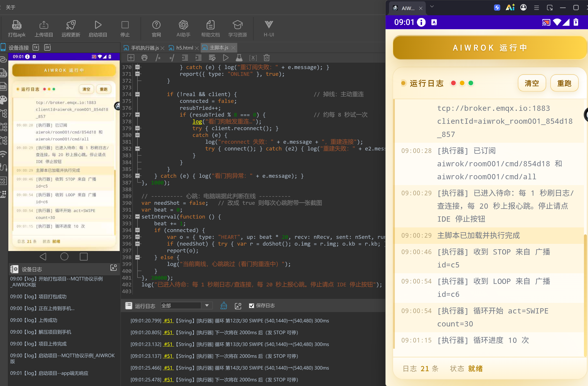Image resolution: width=588 pixels, height=386 pixels.
Task: Collapse the code fold at line 377
Action: click(x=137, y=115)
